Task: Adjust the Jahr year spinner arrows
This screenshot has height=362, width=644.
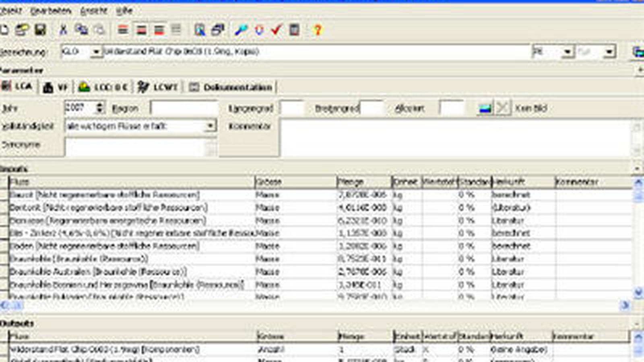Action: (100, 108)
